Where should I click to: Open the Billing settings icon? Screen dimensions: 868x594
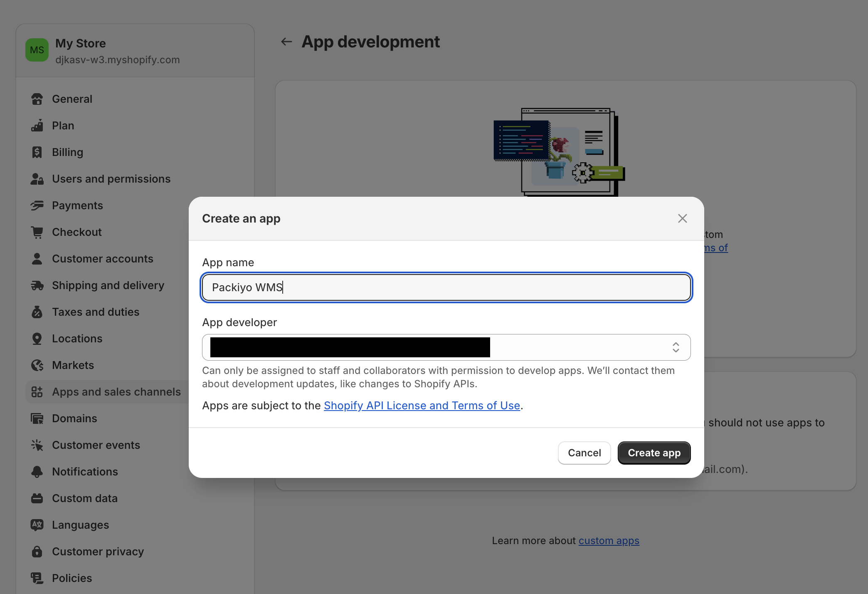(x=37, y=152)
